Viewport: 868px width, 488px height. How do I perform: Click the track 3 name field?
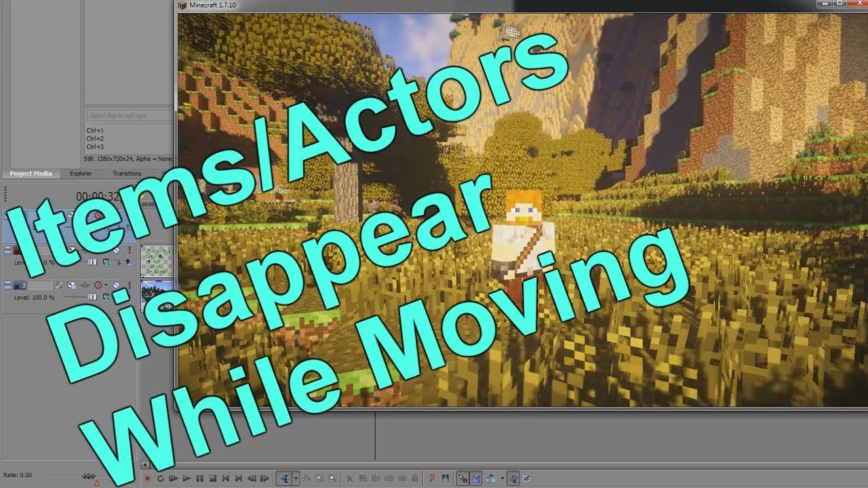[39, 285]
